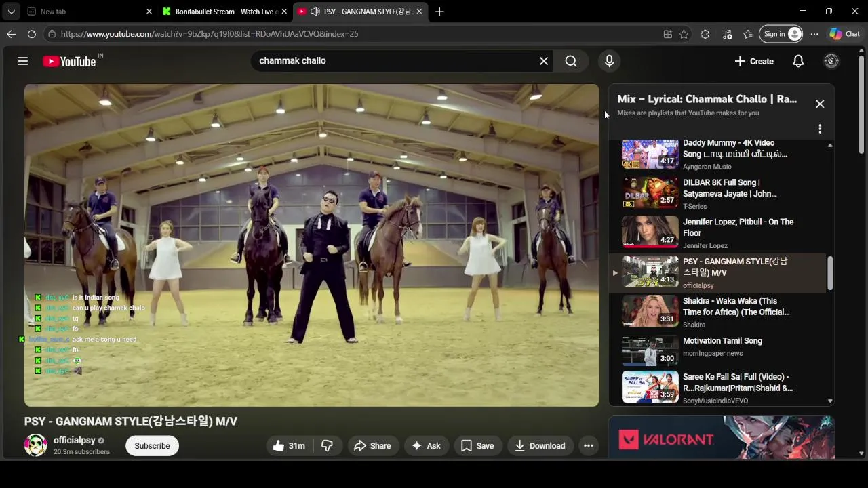
Task: Open browser Favorites icon
Action: tap(748, 34)
